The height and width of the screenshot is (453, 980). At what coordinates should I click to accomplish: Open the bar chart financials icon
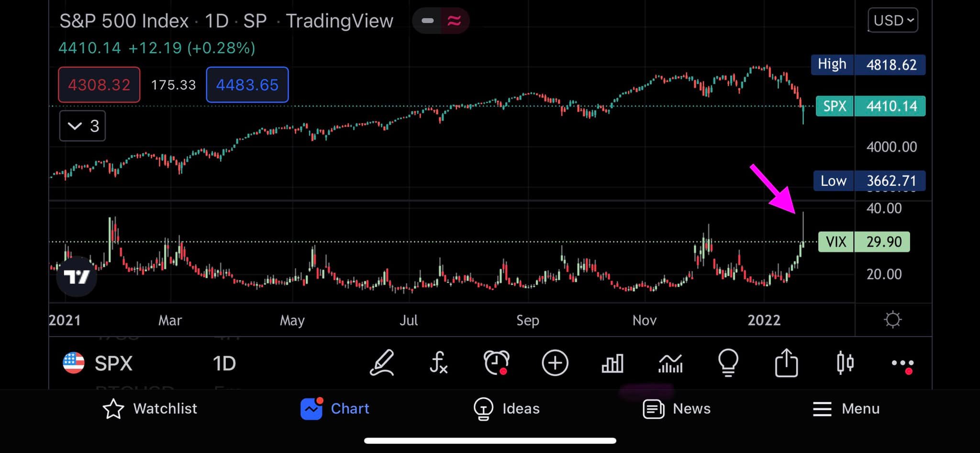coord(612,363)
